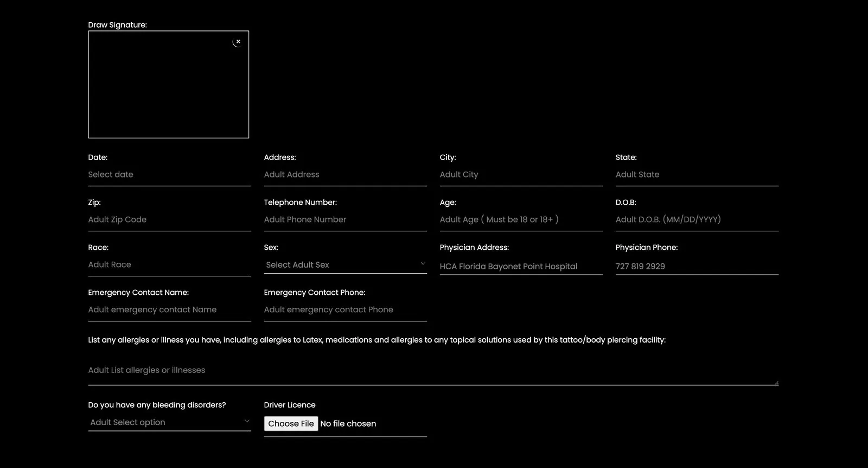Viewport: 868px width, 468px height.
Task: Focus the Adult D.O.B. field
Action: [x=697, y=219]
